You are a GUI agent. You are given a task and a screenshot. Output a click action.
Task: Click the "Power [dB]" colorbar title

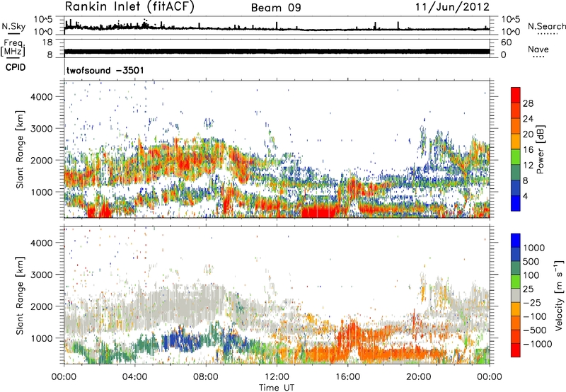pos(541,149)
